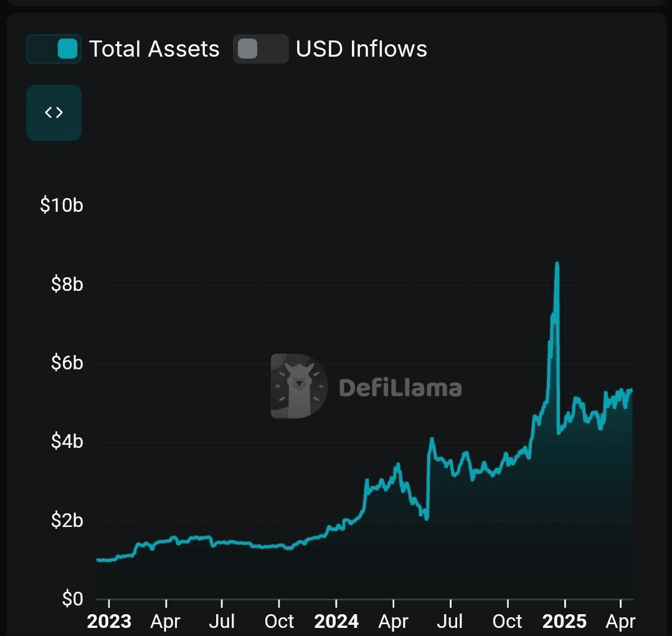The image size is (672, 636).
Task: Click the $10b y-axis label
Action: tap(61, 206)
